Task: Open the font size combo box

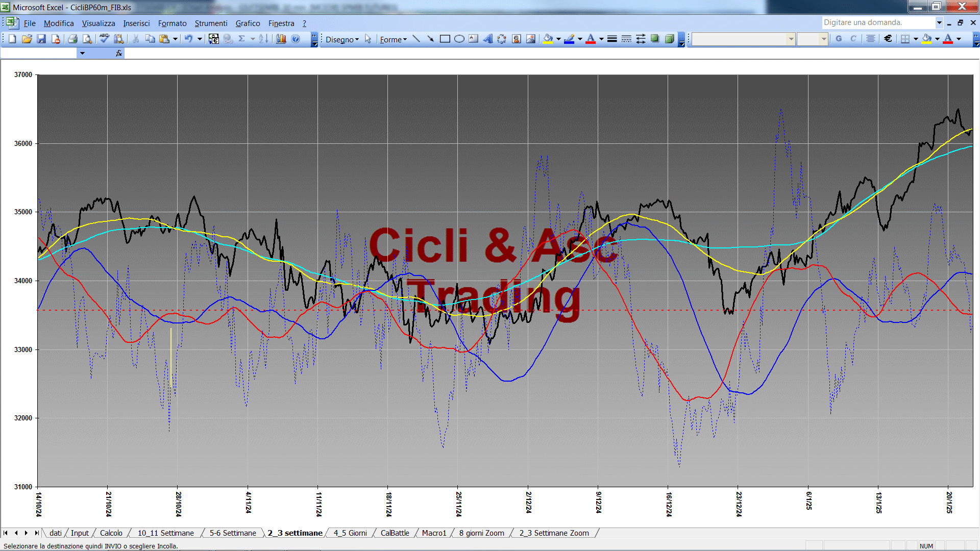Action: (812, 39)
